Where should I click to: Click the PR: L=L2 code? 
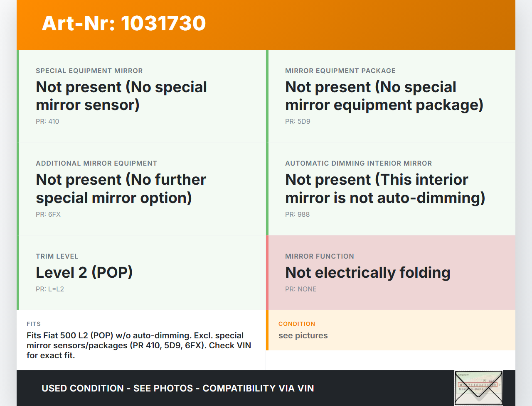(50, 289)
